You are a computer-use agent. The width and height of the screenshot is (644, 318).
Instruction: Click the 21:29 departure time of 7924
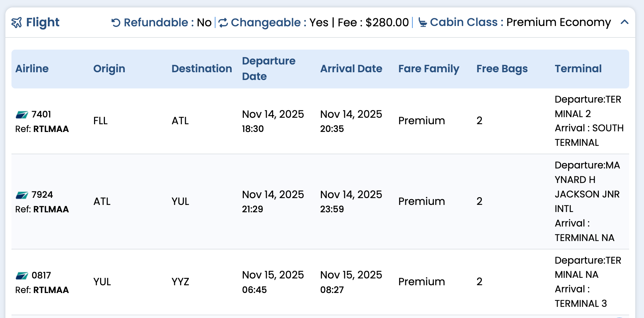click(253, 209)
